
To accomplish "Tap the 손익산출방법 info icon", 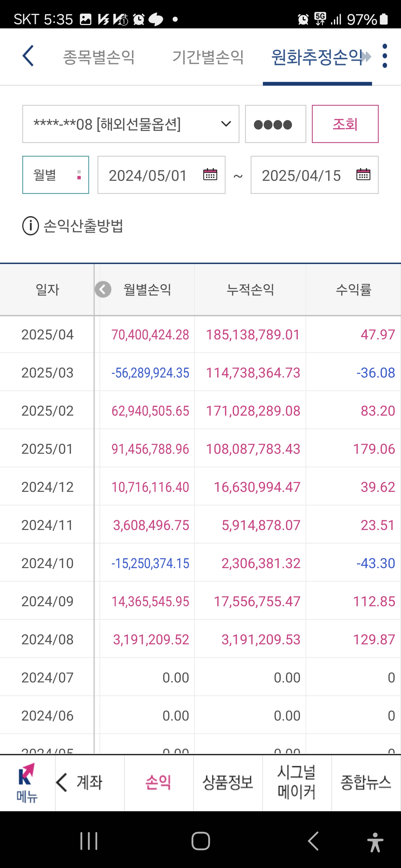I will 31,226.
